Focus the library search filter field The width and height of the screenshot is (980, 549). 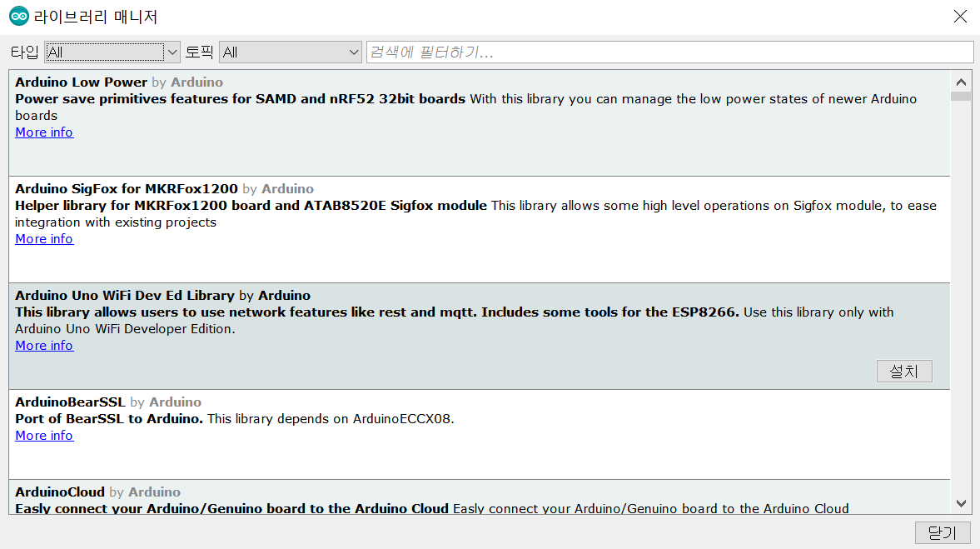[669, 52]
